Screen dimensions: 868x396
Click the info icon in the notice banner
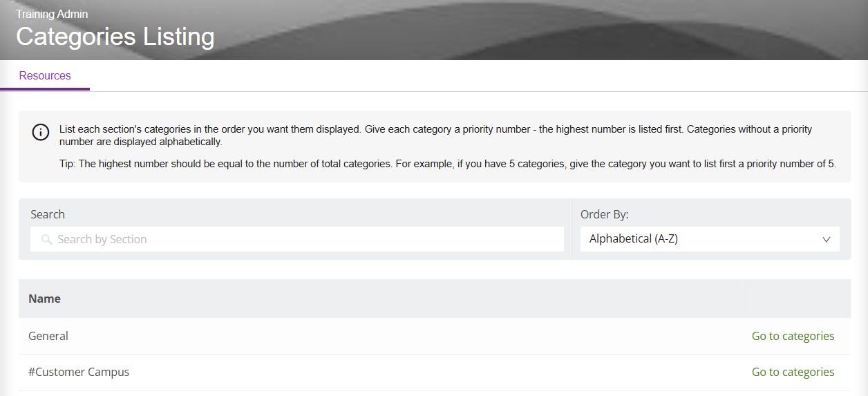41,133
